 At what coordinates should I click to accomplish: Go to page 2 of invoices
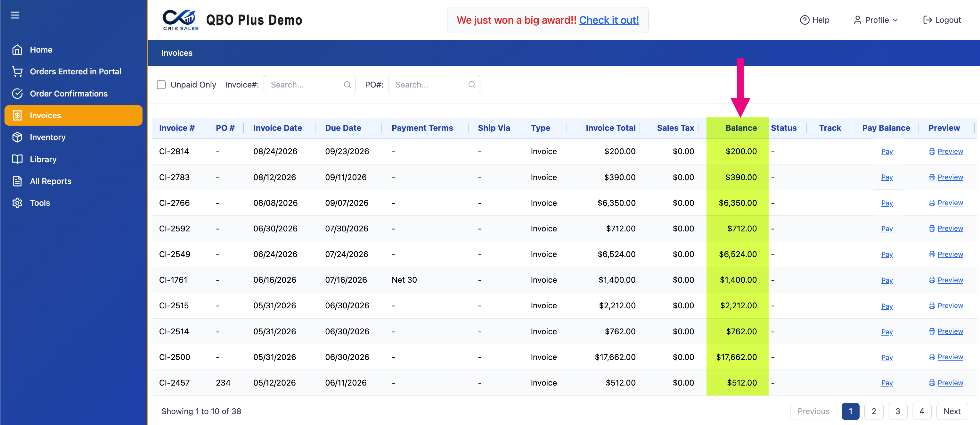[x=873, y=411]
